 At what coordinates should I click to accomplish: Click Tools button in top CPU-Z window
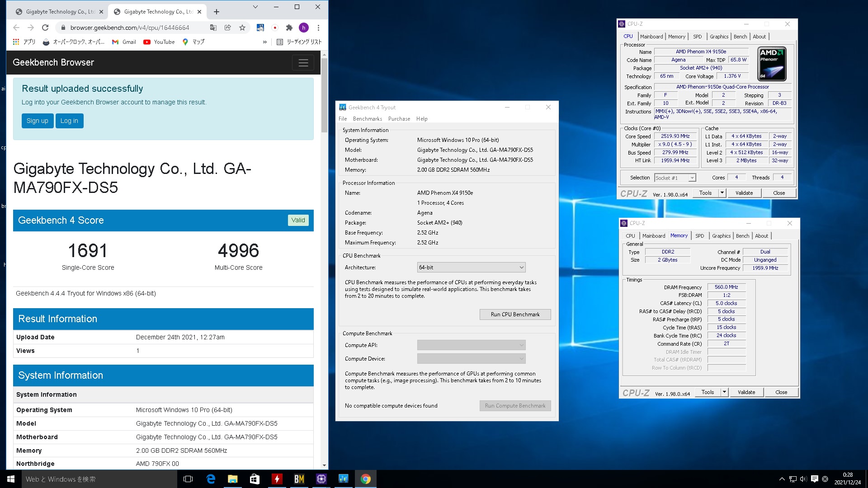click(x=705, y=193)
